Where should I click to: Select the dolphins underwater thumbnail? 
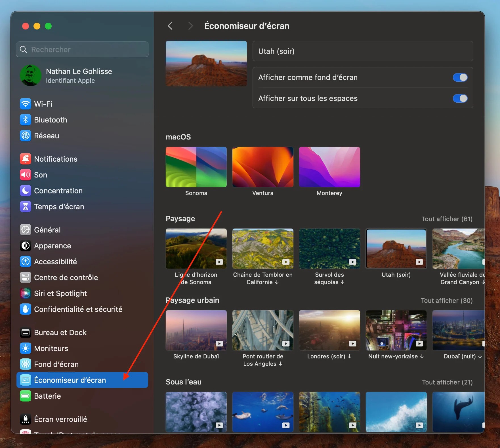263,412
